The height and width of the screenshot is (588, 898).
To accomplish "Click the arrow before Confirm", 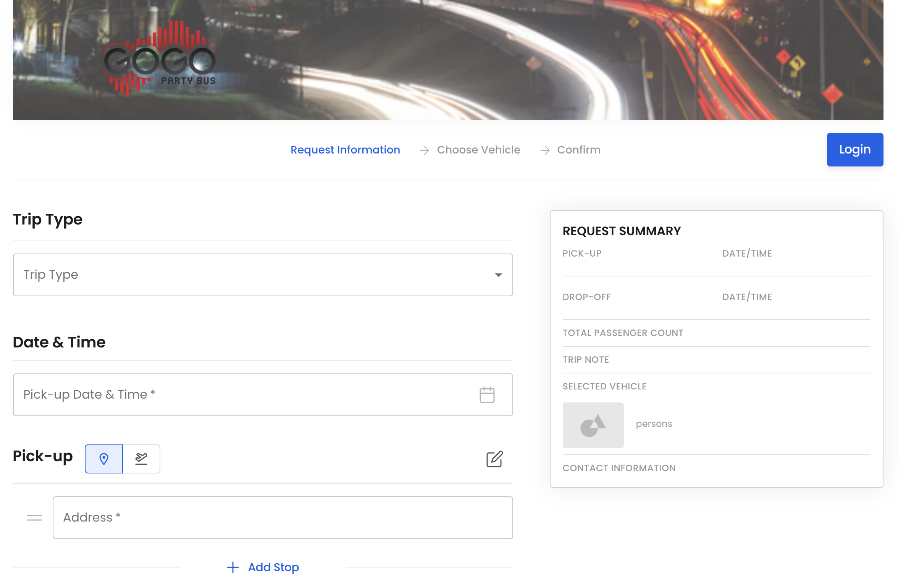I will [x=545, y=150].
